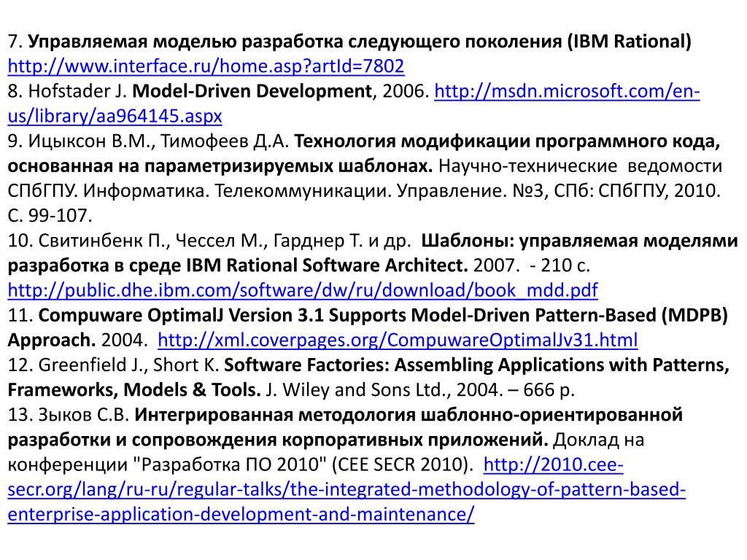Open the public.dhe.ibm.com book_mdd.pdf link
Screen dimensions: 747x560
[303, 290]
